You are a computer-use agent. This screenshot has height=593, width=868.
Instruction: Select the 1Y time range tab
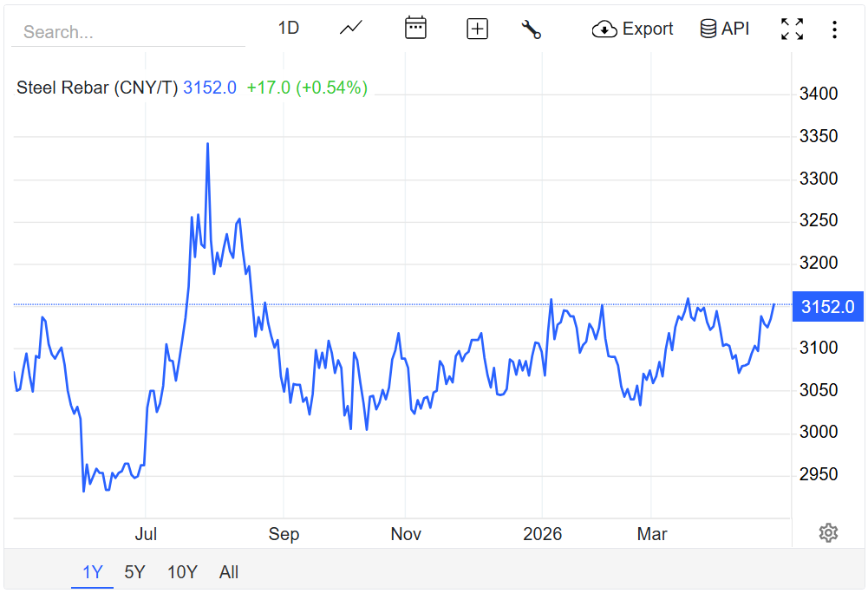[92, 572]
